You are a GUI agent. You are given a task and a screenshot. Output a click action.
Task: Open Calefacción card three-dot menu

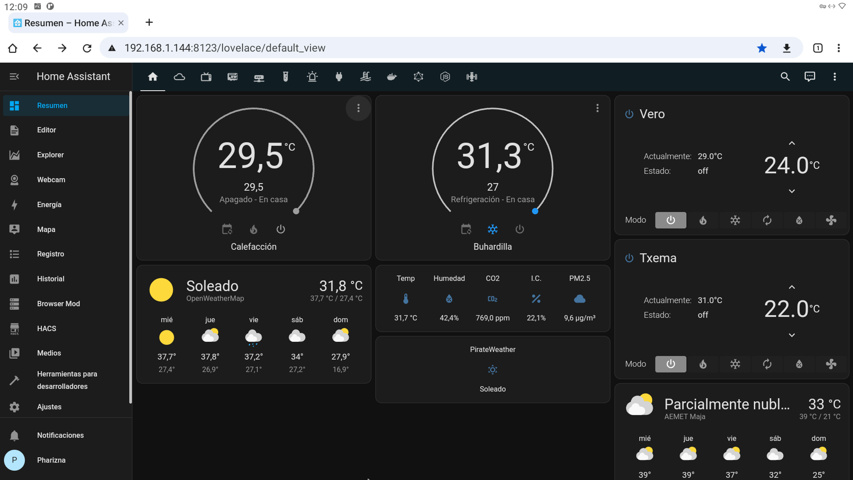[x=358, y=108]
